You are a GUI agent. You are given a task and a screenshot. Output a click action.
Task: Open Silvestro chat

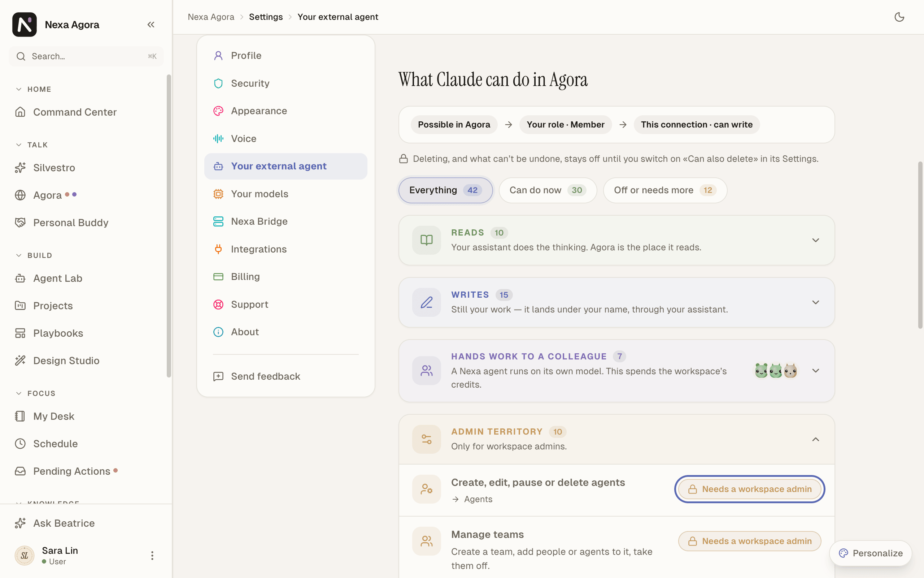86,168
